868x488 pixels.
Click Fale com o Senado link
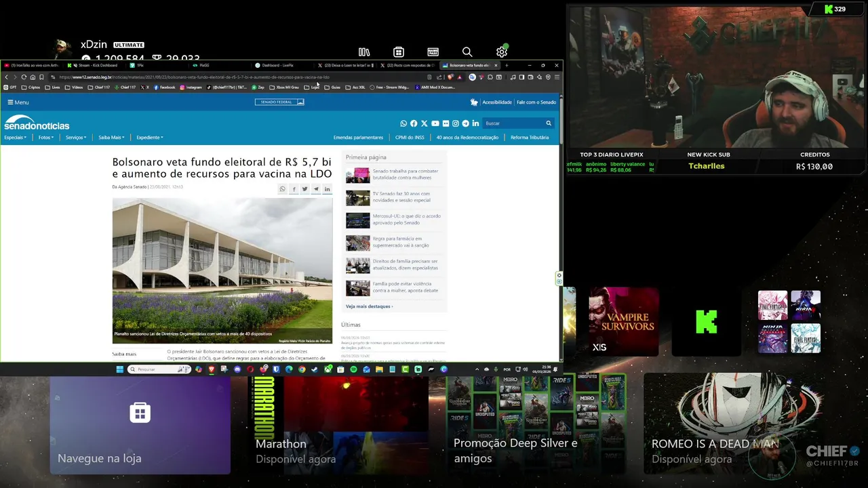[536, 102]
